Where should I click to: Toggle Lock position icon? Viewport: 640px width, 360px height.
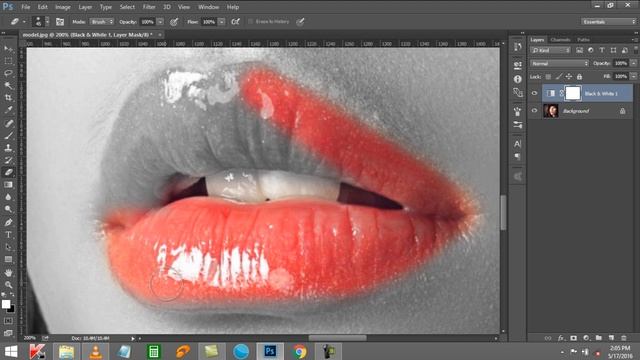pos(569,77)
